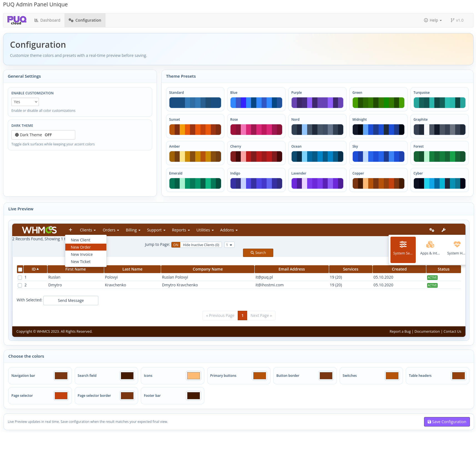This screenshot has height=467, width=476.
Task: Apply the Midnight theme preset
Action: (x=378, y=126)
